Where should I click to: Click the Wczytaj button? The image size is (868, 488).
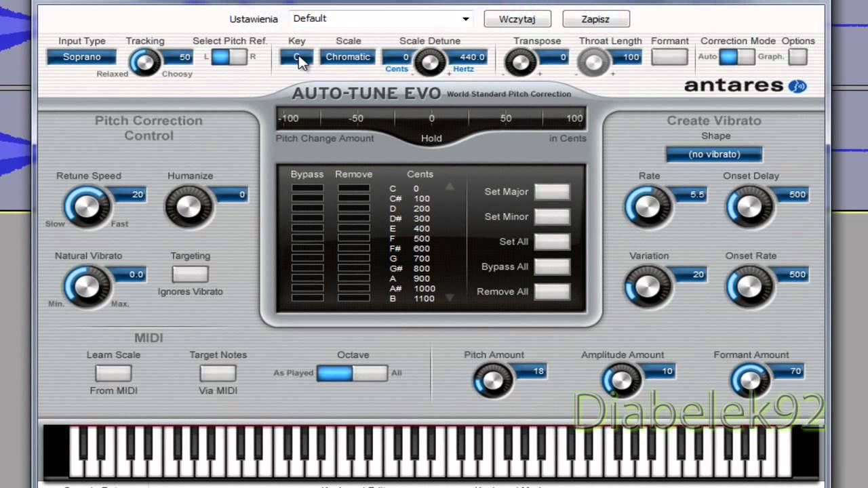coord(517,19)
